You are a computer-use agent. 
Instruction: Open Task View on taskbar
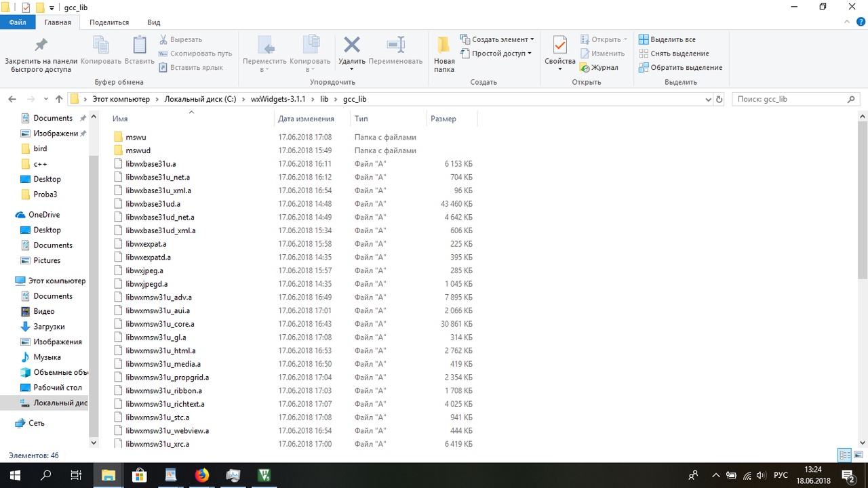point(77,475)
